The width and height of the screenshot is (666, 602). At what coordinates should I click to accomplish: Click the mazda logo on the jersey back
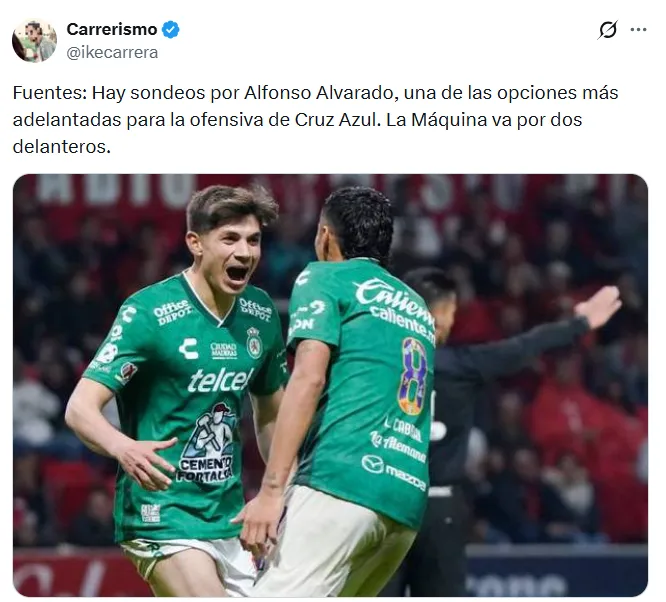(393, 472)
